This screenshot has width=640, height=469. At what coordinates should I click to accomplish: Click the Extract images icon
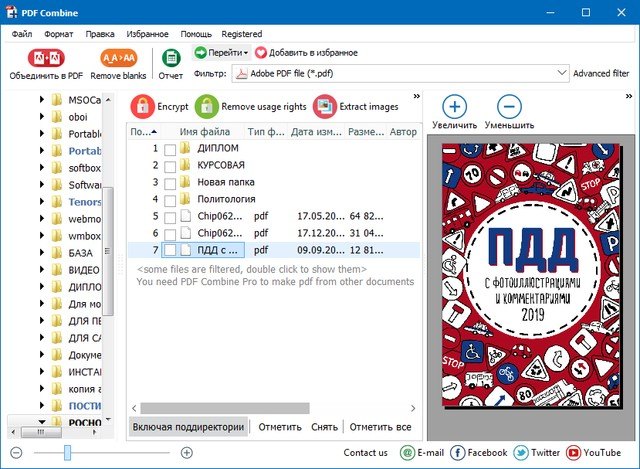tap(325, 106)
